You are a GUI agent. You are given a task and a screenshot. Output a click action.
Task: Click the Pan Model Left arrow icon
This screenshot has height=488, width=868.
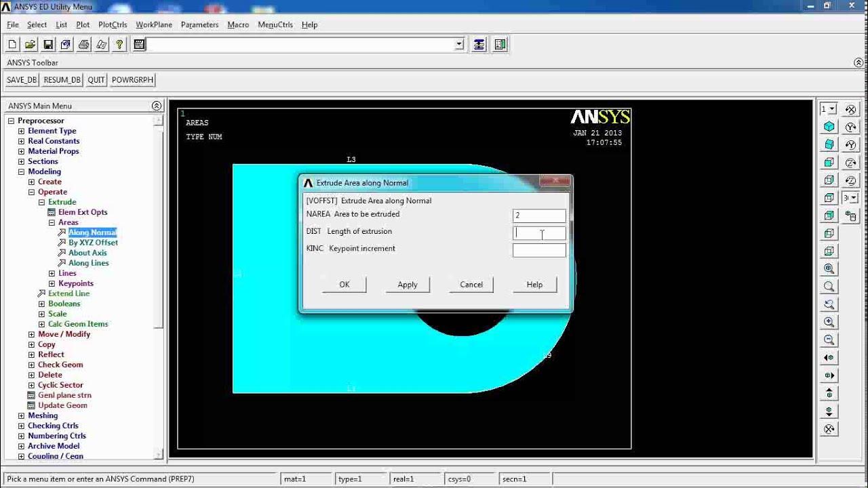pos(829,357)
